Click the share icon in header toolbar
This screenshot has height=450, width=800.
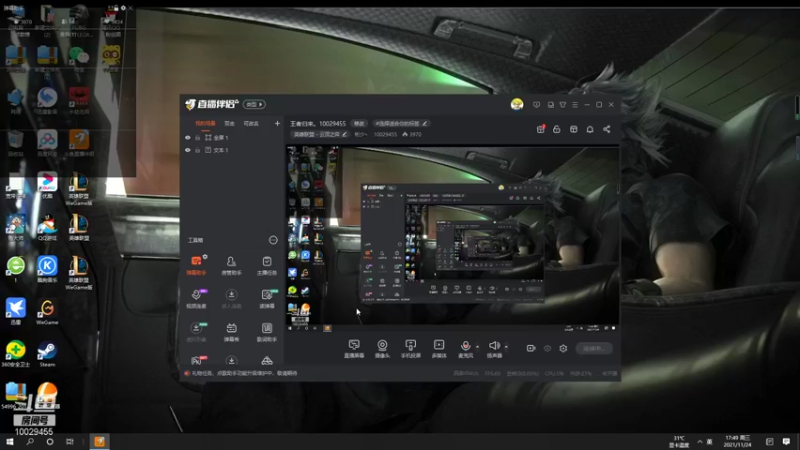pyautogui.click(x=607, y=129)
